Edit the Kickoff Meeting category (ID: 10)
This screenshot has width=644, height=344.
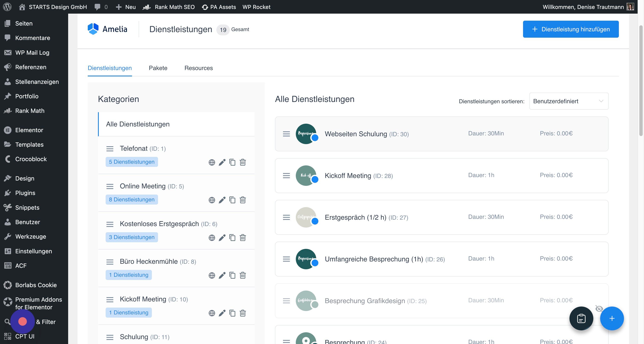click(222, 313)
